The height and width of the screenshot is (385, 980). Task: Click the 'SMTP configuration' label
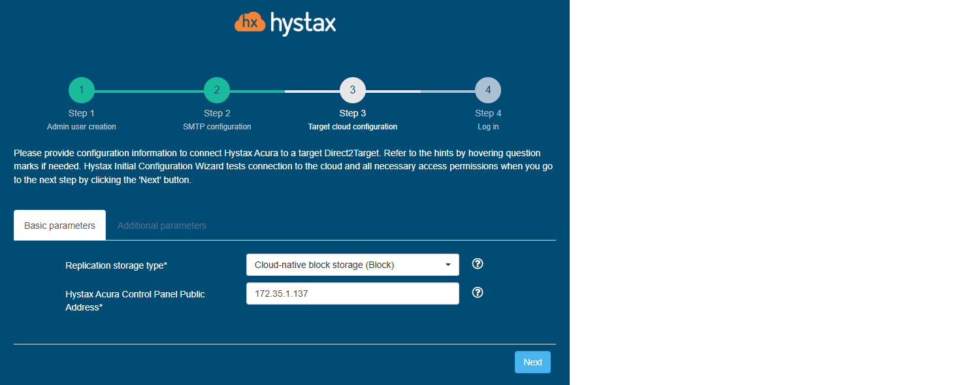pyautogui.click(x=217, y=127)
